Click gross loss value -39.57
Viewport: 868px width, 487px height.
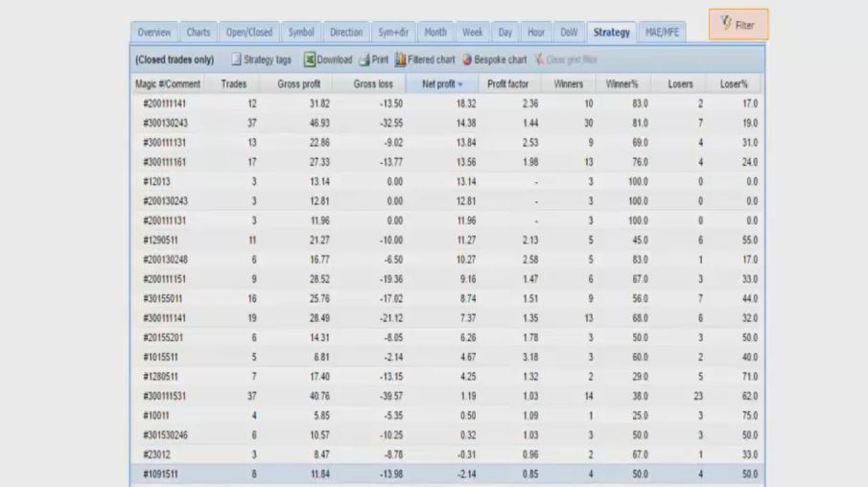(391, 396)
